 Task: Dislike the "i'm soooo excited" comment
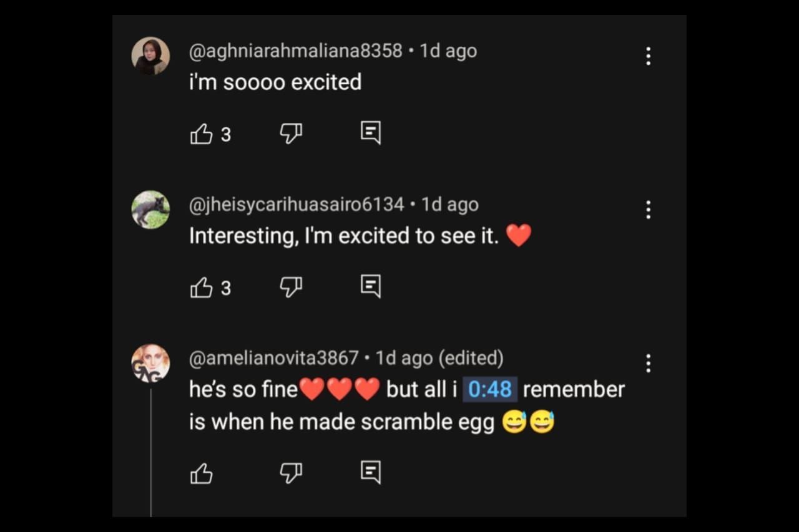coord(291,133)
